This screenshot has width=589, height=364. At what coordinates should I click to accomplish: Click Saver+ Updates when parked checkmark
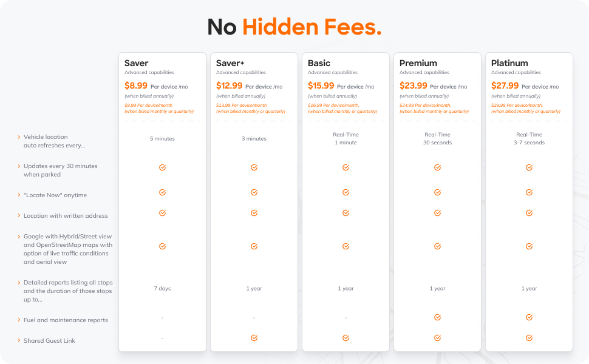pyautogui.click(x=254, y=167)
